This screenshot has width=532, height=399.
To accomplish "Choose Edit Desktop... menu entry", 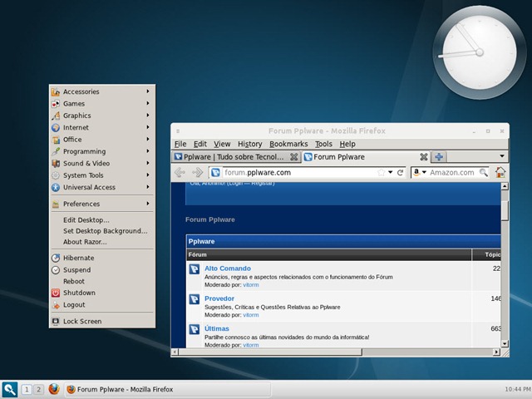I will (101, 219).
